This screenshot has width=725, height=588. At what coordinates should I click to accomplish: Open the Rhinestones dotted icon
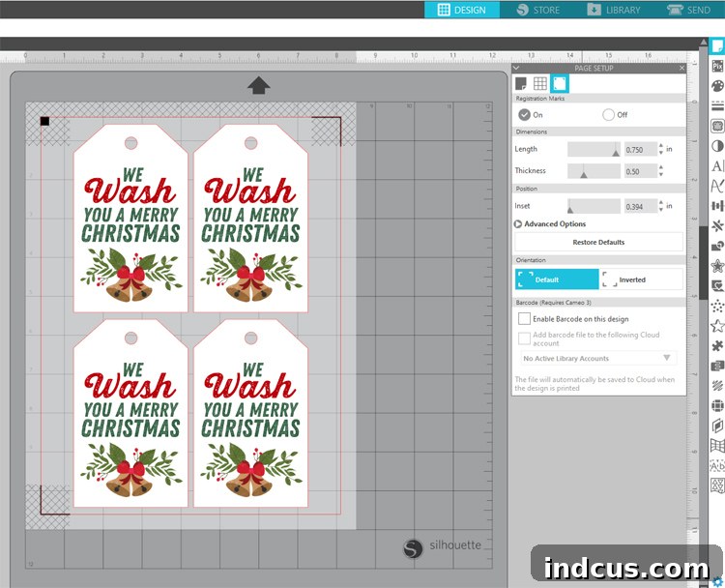pyautogui.click(x=717, y=306)
